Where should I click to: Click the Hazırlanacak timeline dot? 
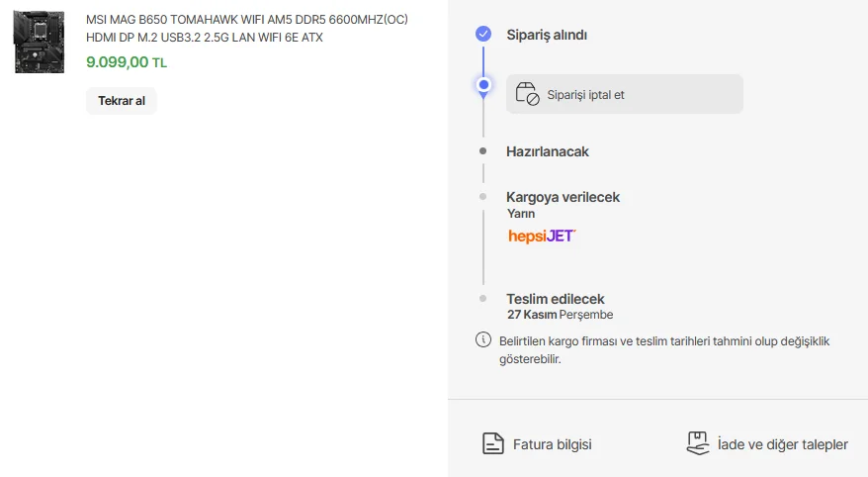pos(482,150)
